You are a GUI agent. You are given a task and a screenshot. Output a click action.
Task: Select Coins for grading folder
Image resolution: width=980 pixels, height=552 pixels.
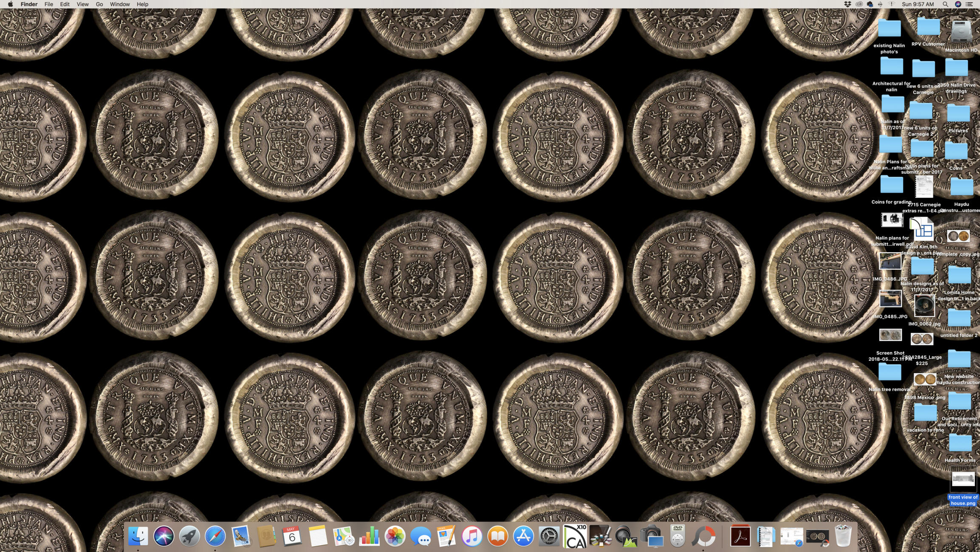[x=892, y=185]
